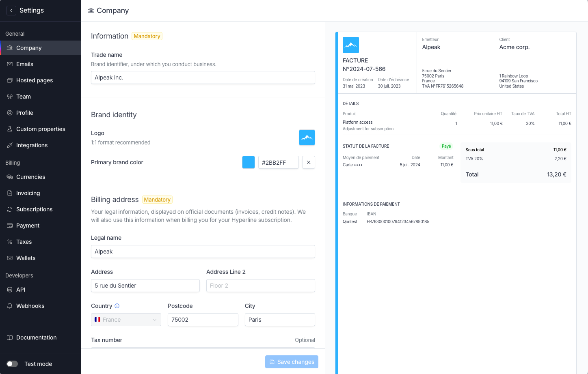Click the Mandatory badge beside Billing address
This screenshot has height=374, width=588.
(x=157, y=200)
